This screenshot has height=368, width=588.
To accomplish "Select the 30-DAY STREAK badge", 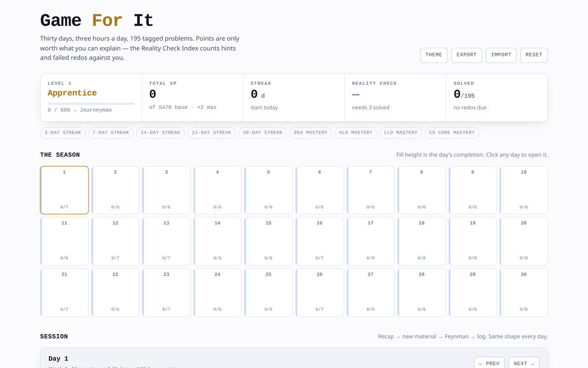I will pos(262,133).
